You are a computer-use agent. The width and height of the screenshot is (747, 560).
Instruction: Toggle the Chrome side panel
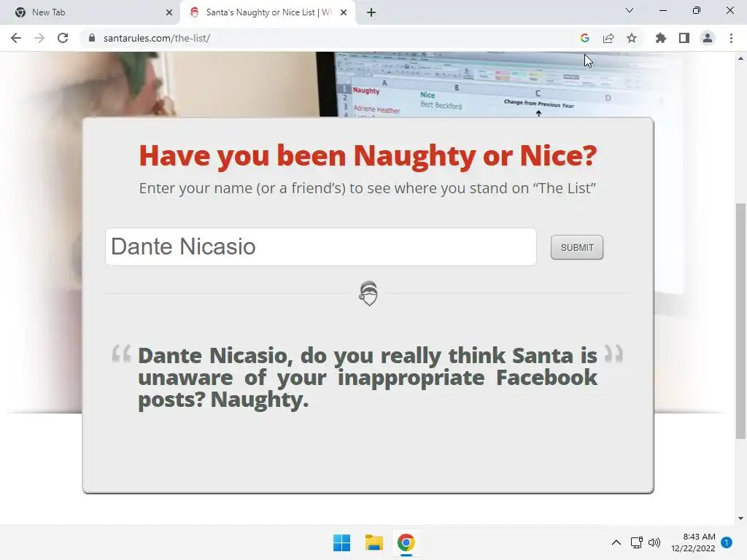click(684, 38)
